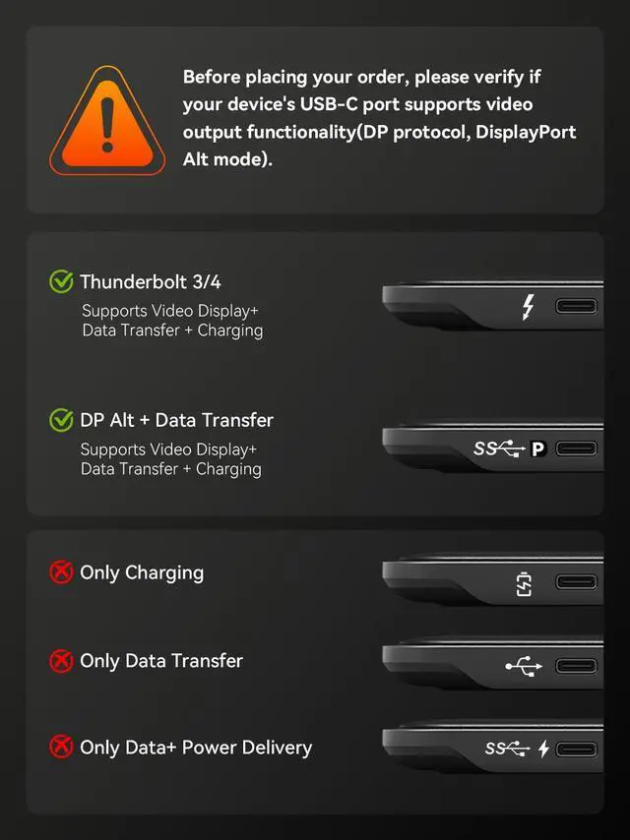Click the Only Charging label
630x840 pixels.
pos(142,573)
